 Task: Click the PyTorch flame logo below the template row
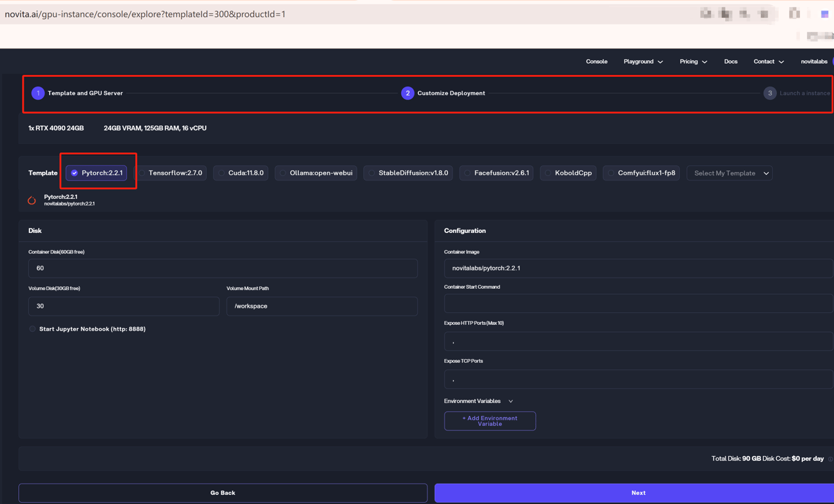tap(32, 199)
